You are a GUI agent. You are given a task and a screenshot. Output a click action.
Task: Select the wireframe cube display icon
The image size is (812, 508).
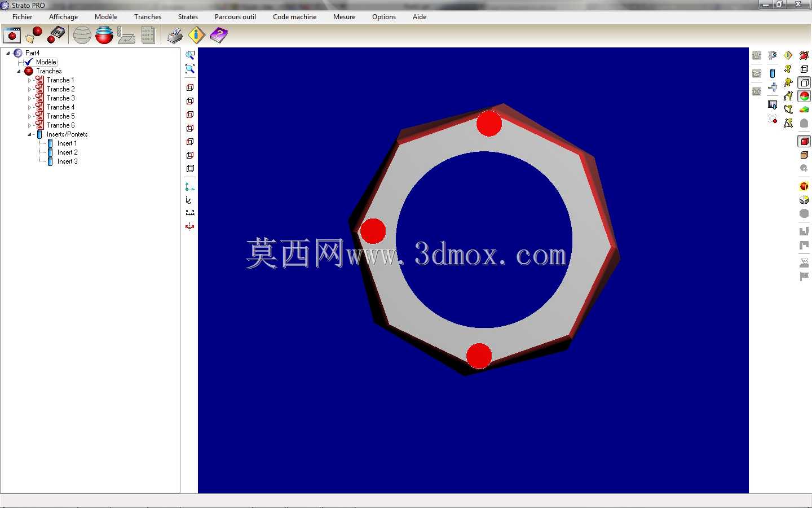pyautogui.click(x=804, y=69)
